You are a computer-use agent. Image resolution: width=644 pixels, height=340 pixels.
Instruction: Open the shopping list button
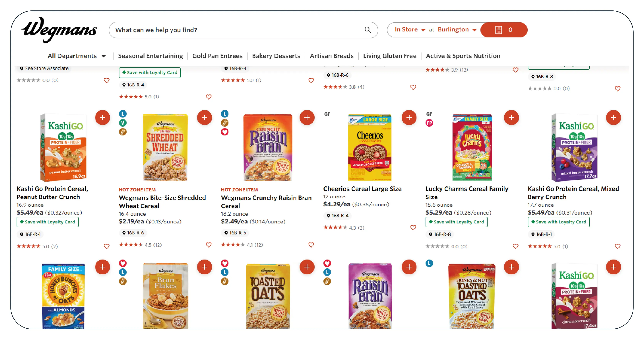pos(504,30)
